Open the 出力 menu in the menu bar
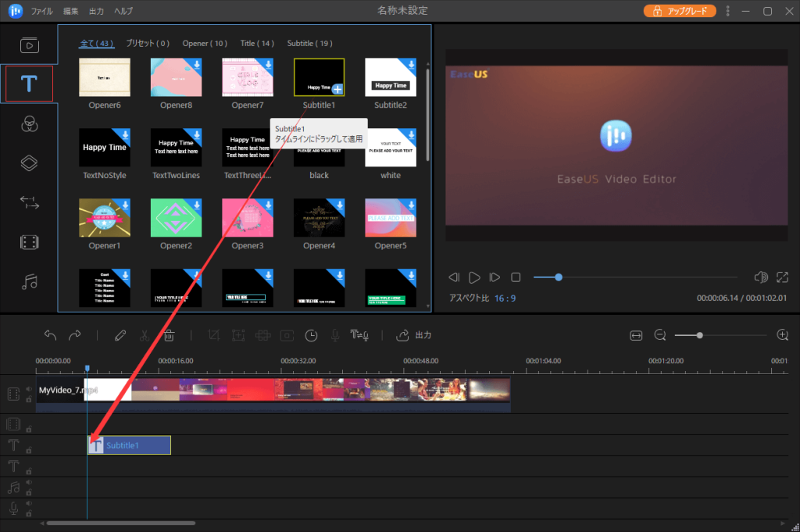This screenshot has width=800, height=532. (97, 11)
